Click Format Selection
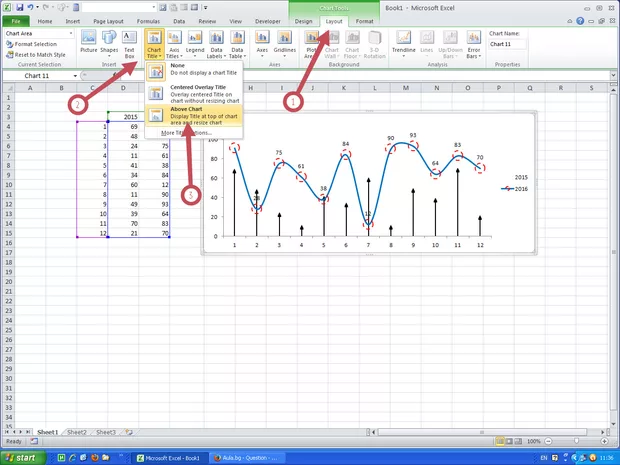This screenshot has height=465, width=620. 32,44
